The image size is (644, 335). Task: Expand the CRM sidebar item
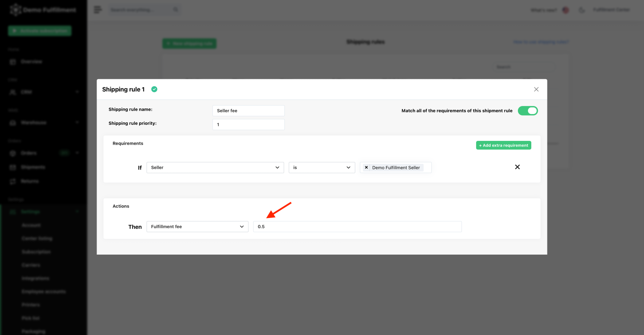[x=44, y=92]
